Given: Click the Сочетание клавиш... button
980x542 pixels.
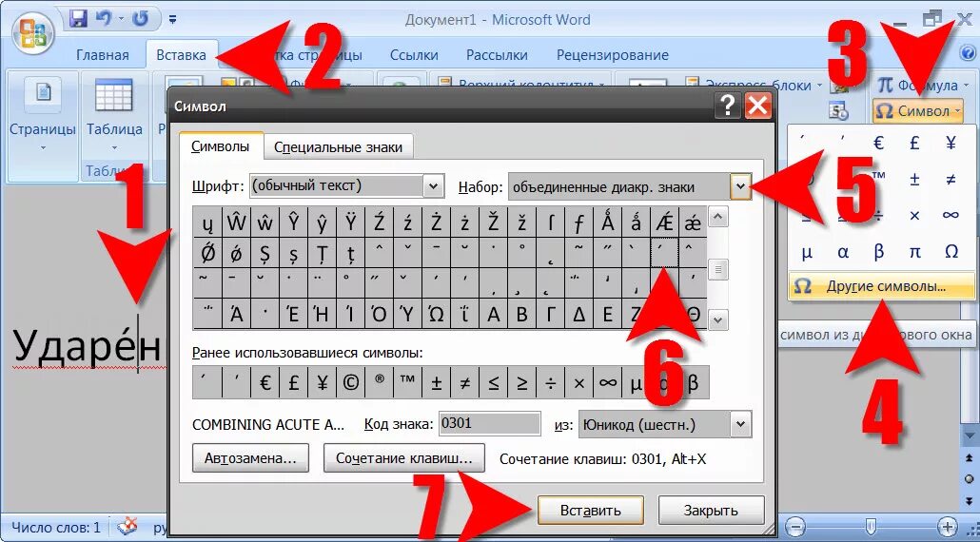Looking at the screenshot, I should (x=404, y=458).
